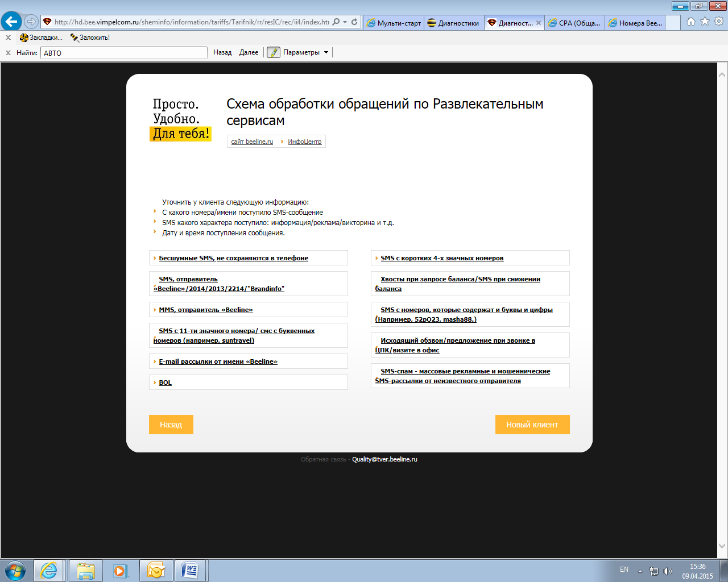
Task: Open the Параметры dropdown in Find bar
Action: [306, 52]
